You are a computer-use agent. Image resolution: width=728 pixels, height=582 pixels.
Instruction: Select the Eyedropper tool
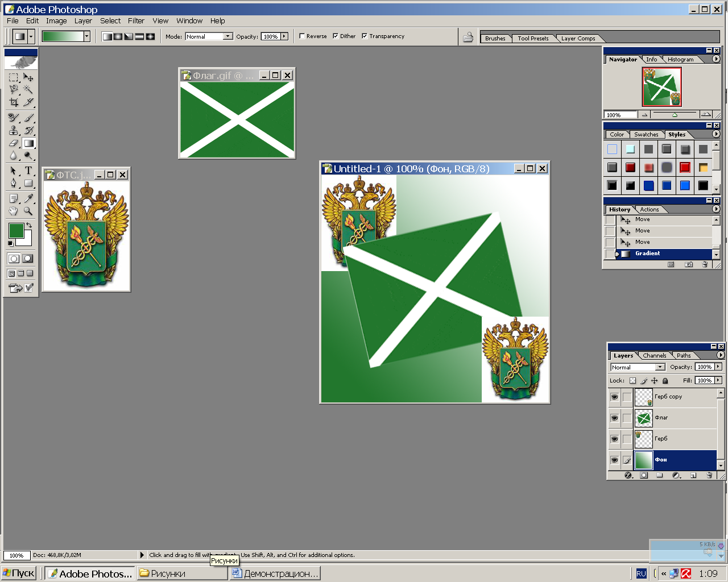coord(28,198)
